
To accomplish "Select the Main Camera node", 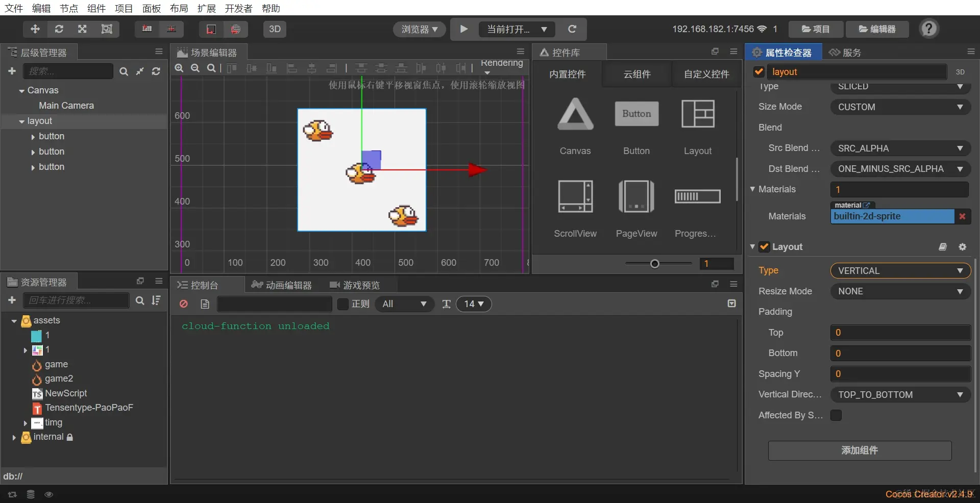I will point(66,106).
